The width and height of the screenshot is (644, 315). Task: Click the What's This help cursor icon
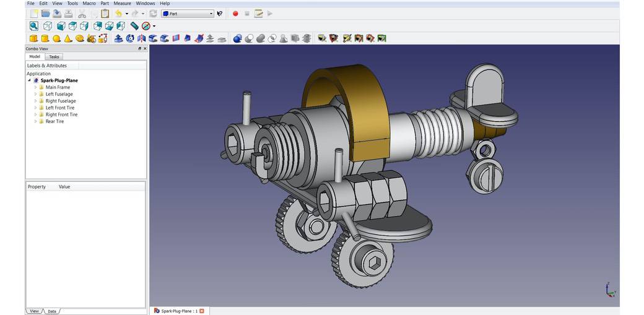point(220,14)
